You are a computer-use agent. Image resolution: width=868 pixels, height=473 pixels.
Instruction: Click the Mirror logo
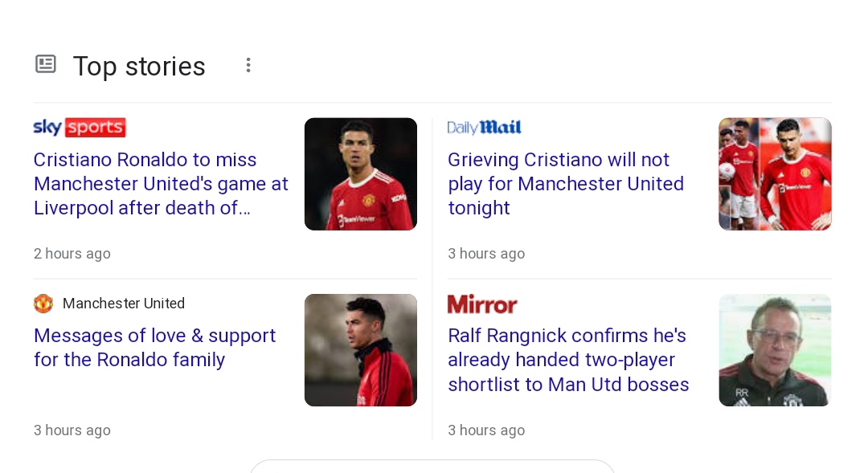pos(482,304)
